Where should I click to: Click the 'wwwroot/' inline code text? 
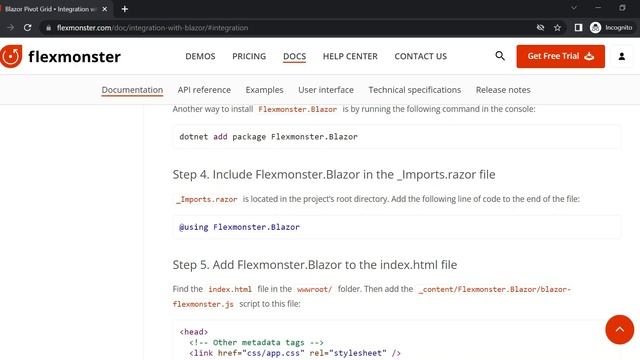pyautogui.click(x=314, y=289)
